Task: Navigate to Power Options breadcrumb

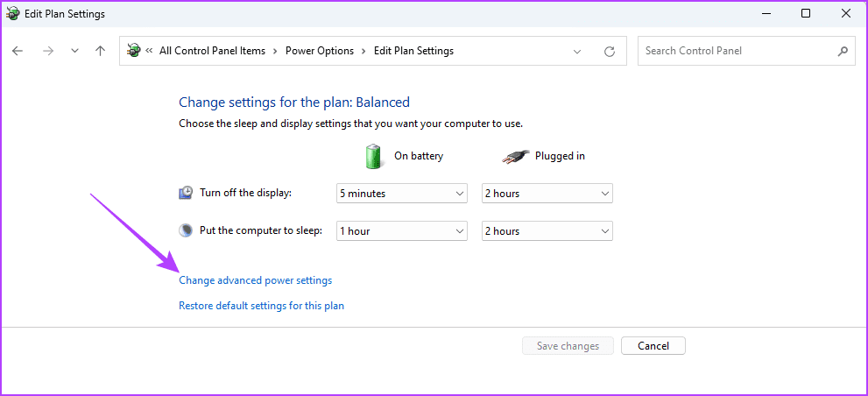Action: [x=320, y=51]
